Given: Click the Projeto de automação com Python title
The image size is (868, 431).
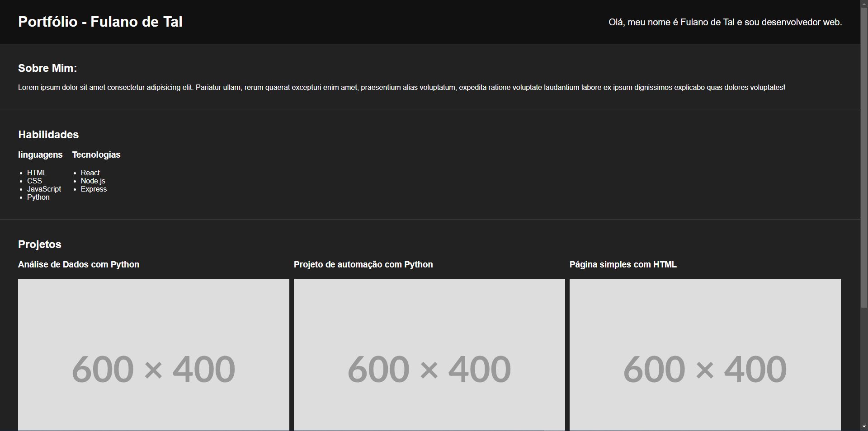Looking at the screenshot, I should (363, 264).
